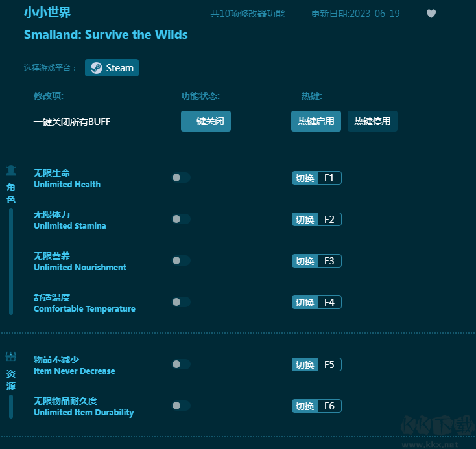This screenshot has width=476, height=449.
Task: Click 切换 button for F2 hotkey
Action: (305, 220)
